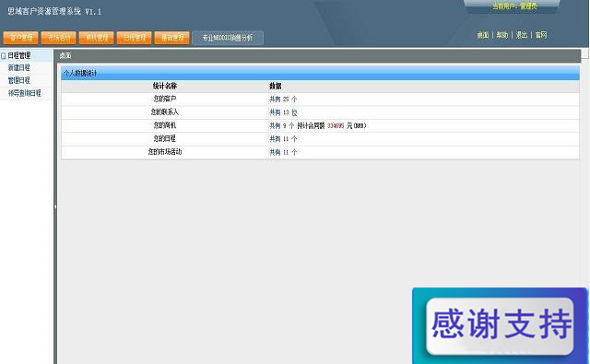
Task: Open 领导查询日程 in the sidebar
Action: click(x=25, y=93)
